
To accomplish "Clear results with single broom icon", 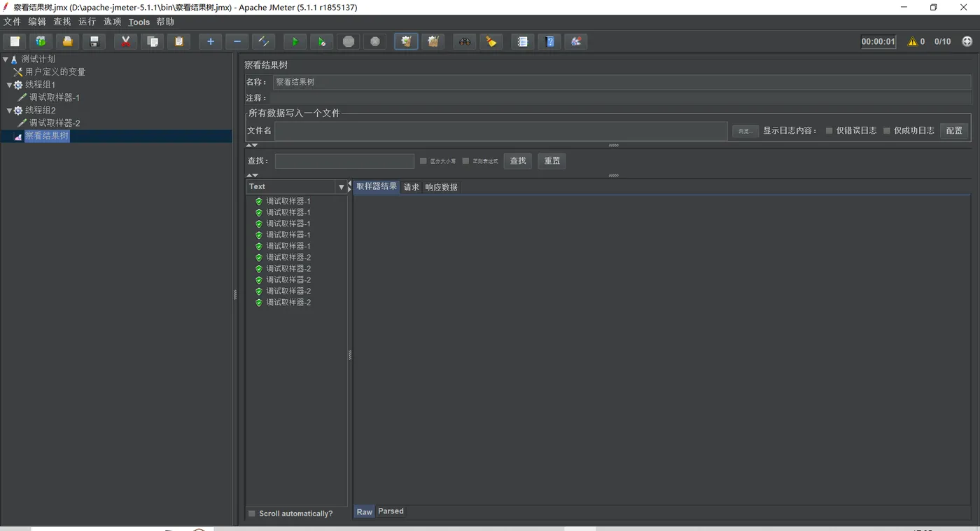I will (x=407, y=41).
